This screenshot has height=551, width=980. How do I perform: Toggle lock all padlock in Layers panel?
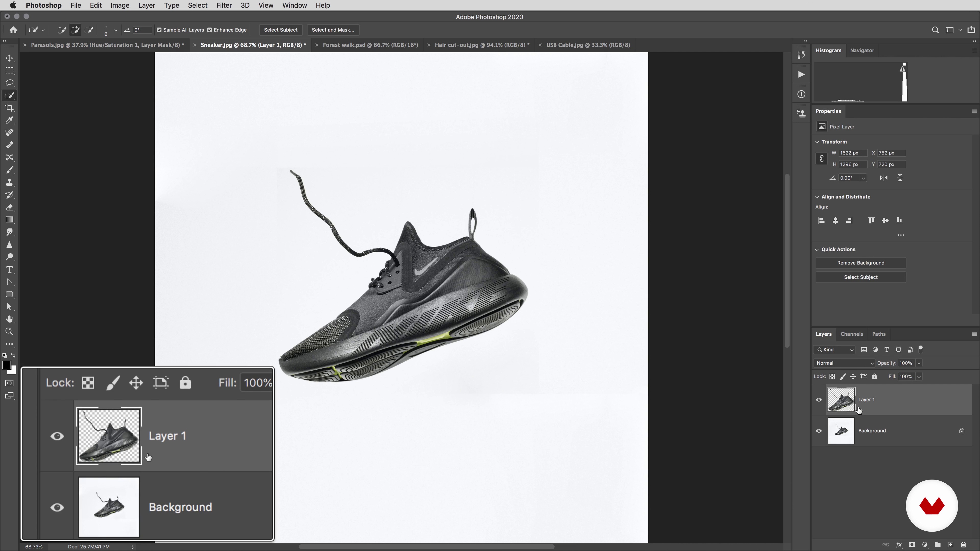(874, 377)
